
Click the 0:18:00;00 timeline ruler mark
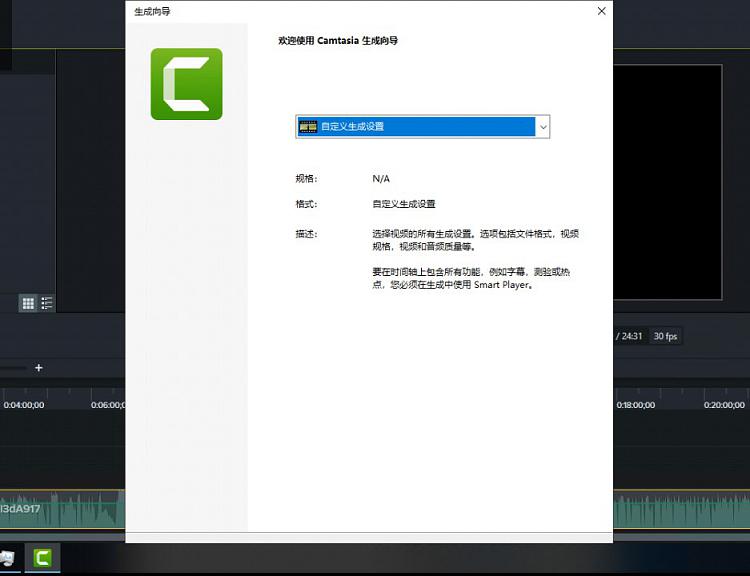coord(635,405)
